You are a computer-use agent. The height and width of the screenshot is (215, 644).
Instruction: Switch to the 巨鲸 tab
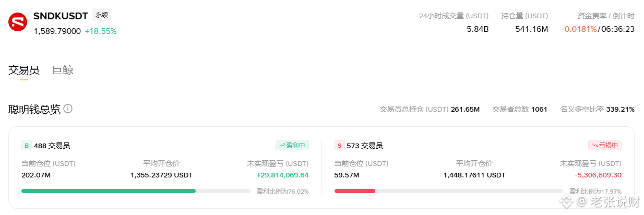(x=63, y=70)
